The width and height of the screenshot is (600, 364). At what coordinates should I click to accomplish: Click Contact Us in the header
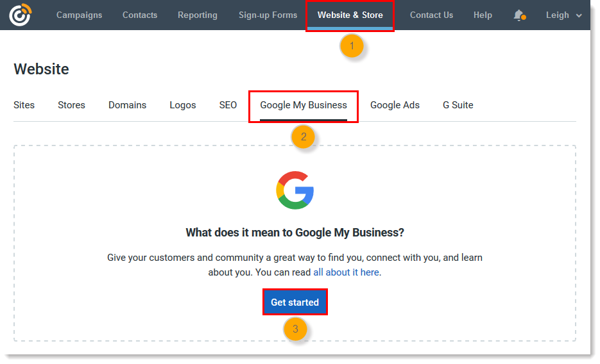click(x=431, y=15)
